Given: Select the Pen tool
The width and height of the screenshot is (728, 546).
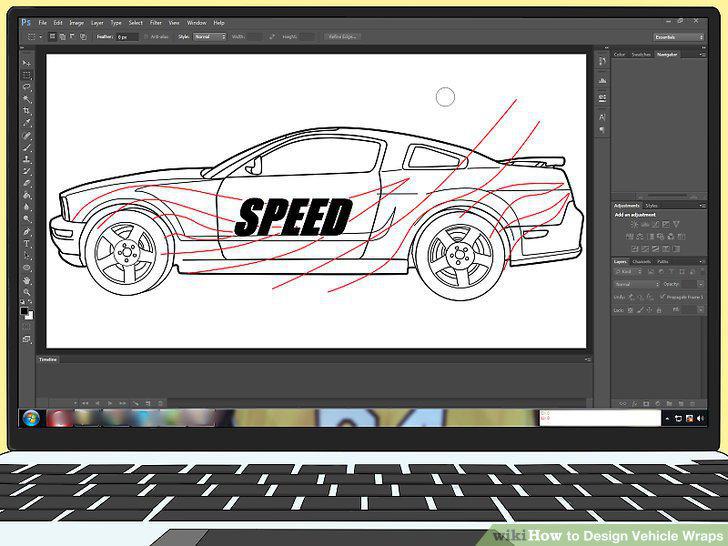Looking at the screenshot, I should pyautogui.click(x=26, y=232).
